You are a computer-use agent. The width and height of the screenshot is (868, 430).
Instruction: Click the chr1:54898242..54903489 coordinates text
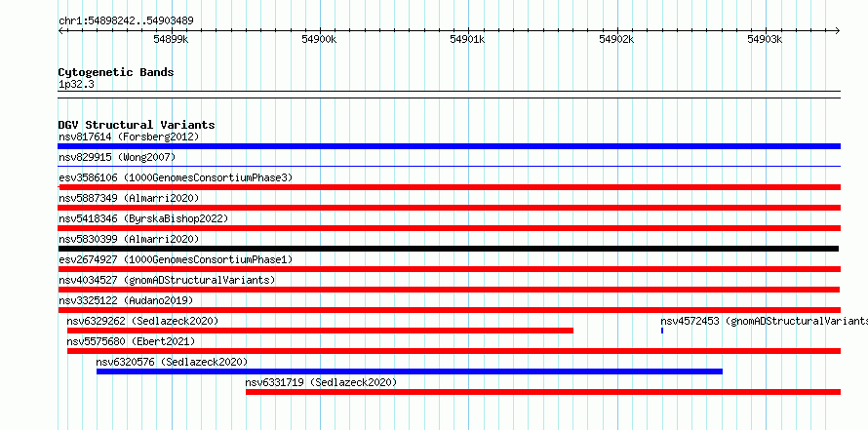pos(126,21)
